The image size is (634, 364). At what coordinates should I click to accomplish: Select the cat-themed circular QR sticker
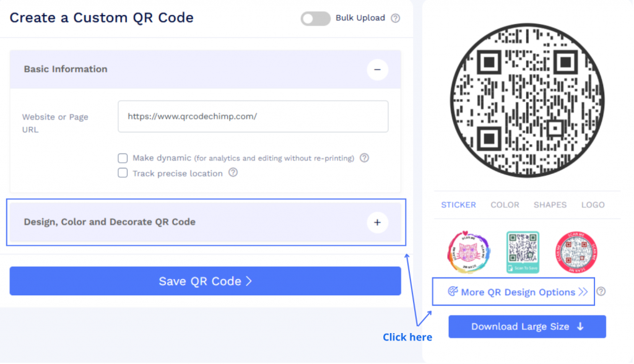(x=469, y=253)
